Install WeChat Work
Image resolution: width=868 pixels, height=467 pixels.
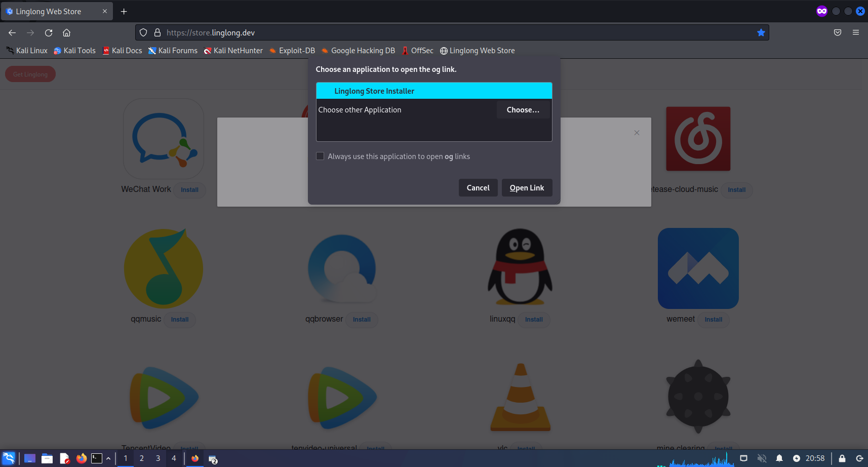(x=189, y=190)
